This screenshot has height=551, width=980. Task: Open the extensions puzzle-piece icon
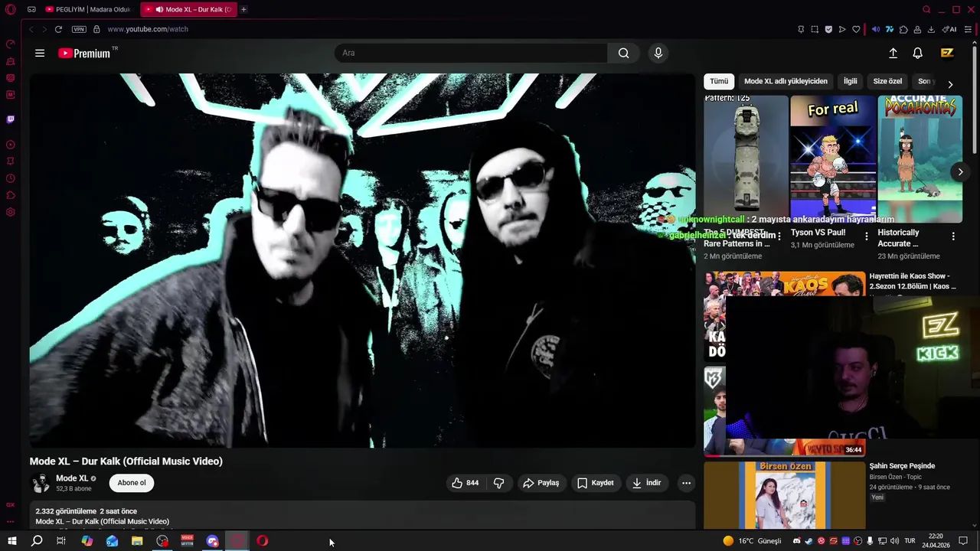[x=903, y=29]
